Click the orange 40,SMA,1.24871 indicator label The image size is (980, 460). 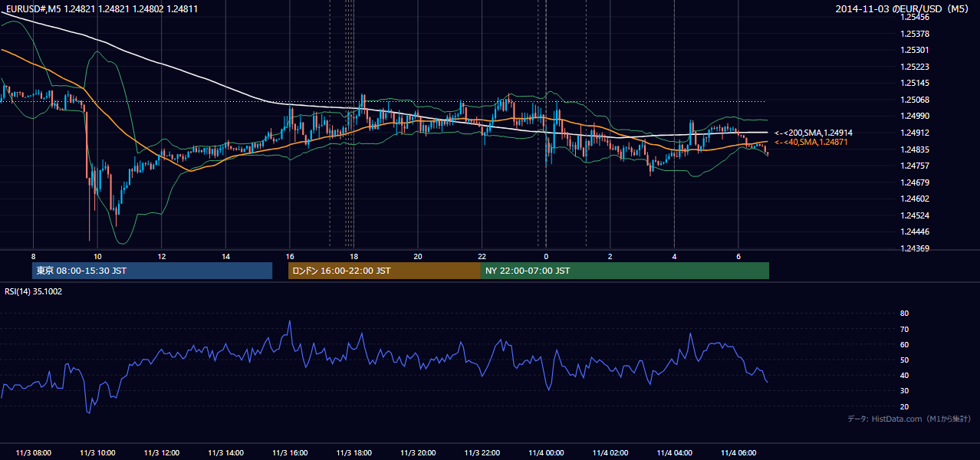coord(811,143)
